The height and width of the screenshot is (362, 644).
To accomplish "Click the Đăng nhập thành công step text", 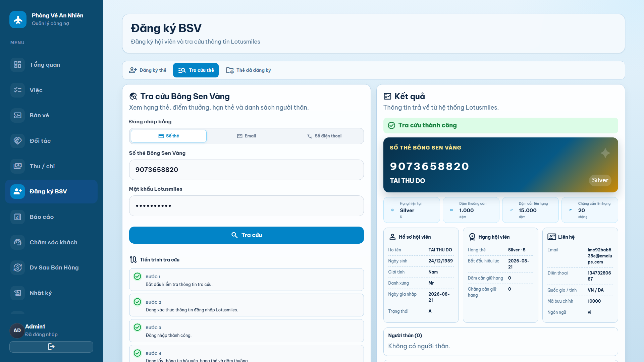I will click(168, 336).
